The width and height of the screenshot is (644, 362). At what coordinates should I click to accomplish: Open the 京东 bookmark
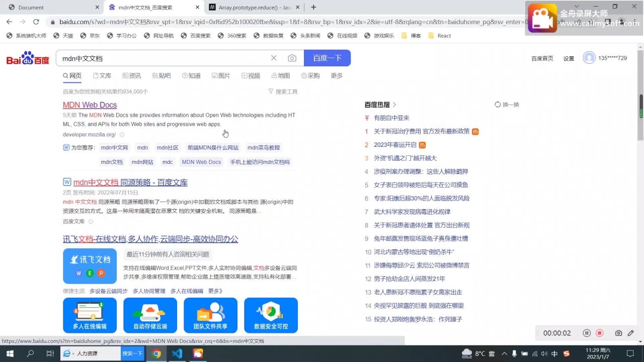tap(90, 36)
